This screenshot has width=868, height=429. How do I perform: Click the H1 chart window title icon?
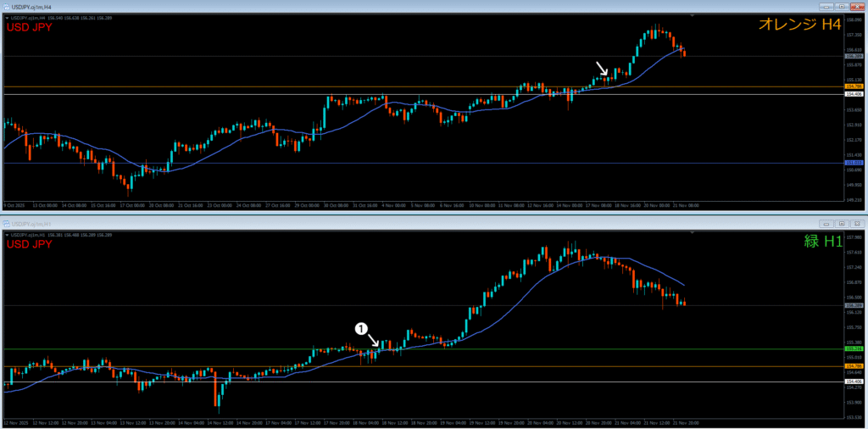pyautogui.click(x=6, y=223)
